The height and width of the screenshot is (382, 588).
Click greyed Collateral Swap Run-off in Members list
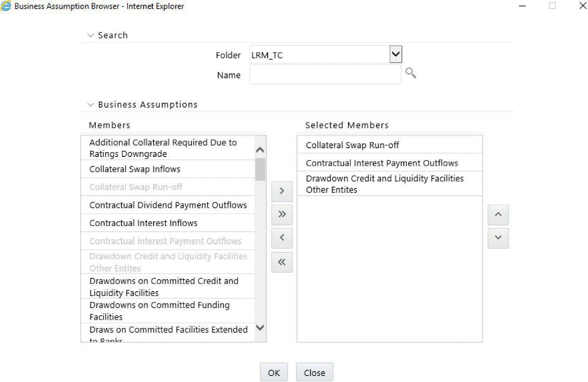point(168,187)
